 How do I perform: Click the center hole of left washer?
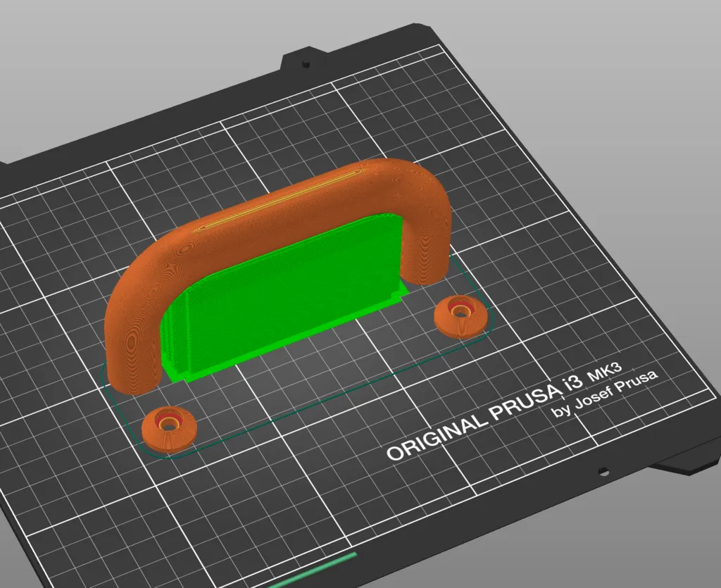[x=169, y=425]
